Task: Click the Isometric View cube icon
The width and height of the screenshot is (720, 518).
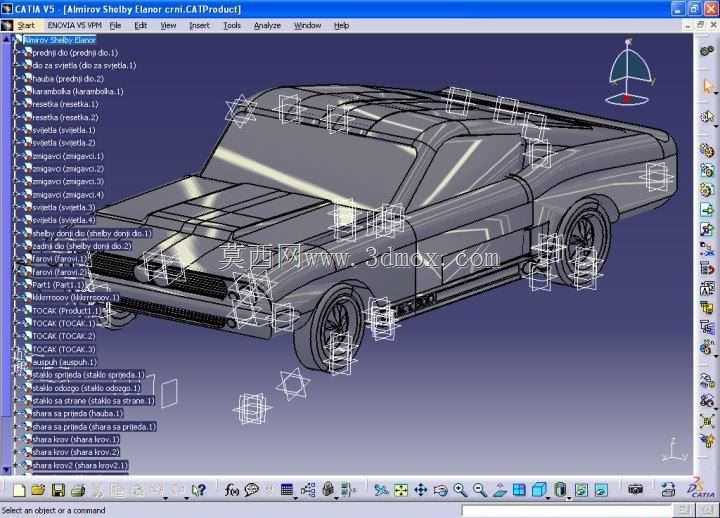Action: pyautogui.click(x=539, y=490)
